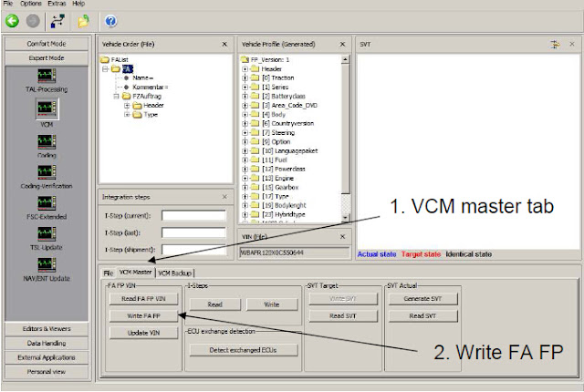Open Editors & Viewers section
Image resolution: width=584 pixels, height=392 pixels.
(47, 329)
